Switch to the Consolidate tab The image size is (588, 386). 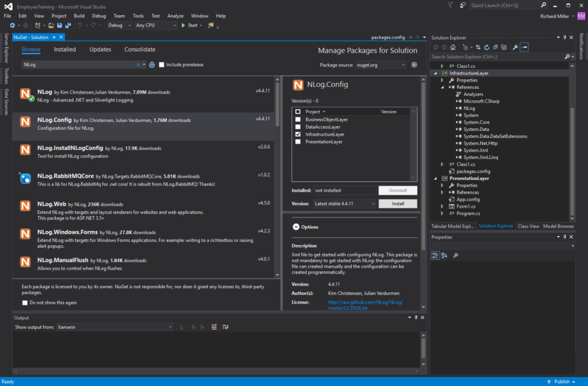(x=140, y=49)
